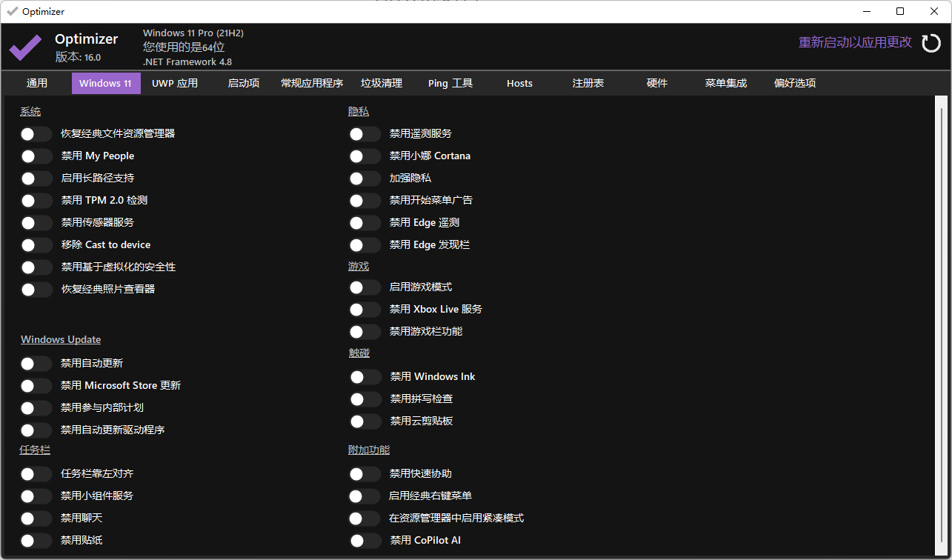
Task: Click the 任务栏 section link
Action: pyautogui.click(x=35, y=450)
